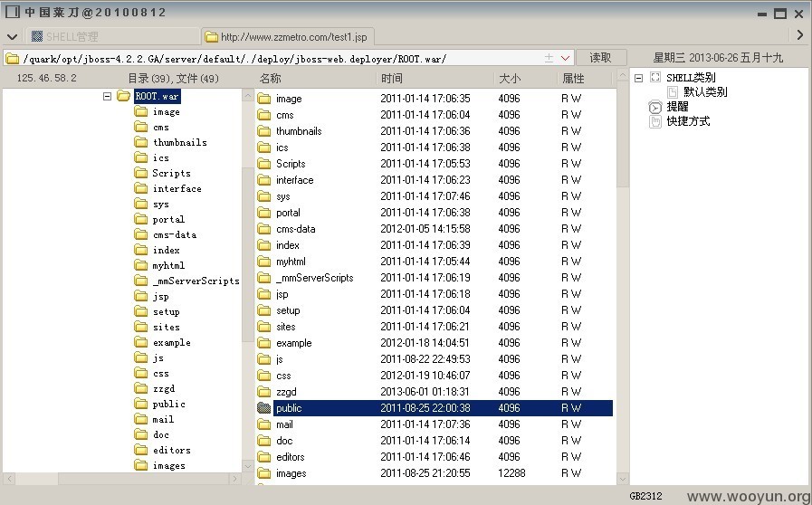Viewport: 812px width, 505px height.
Task: Collapse the ROOT.war tree node
Action: pyautogui.click(x=107, y=96)
